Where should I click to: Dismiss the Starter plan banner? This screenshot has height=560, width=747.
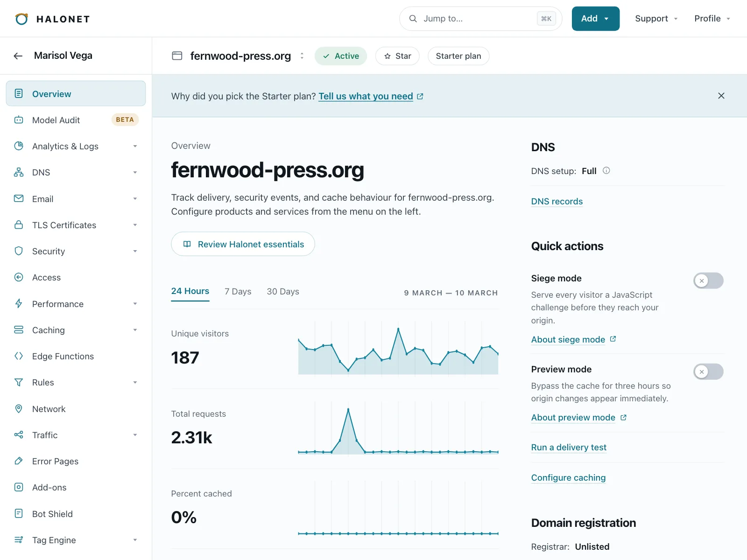pyautogui.click(x=721, y=96)
